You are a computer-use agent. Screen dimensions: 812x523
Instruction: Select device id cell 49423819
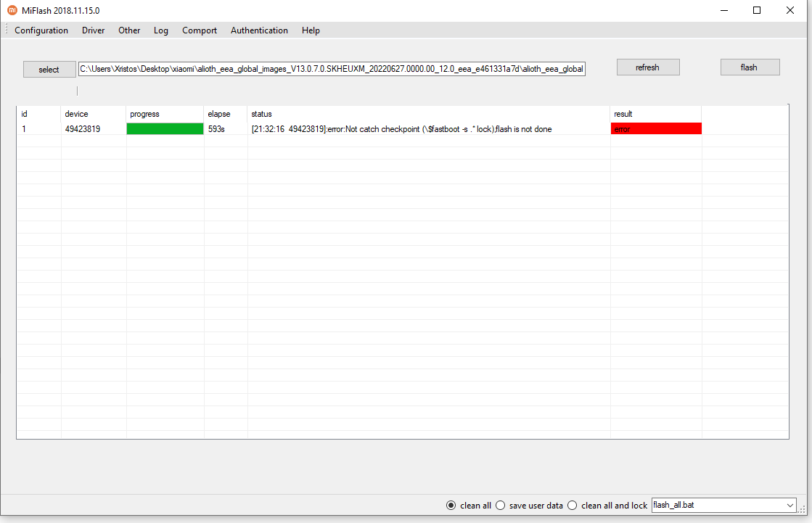(x=83, y=129)
